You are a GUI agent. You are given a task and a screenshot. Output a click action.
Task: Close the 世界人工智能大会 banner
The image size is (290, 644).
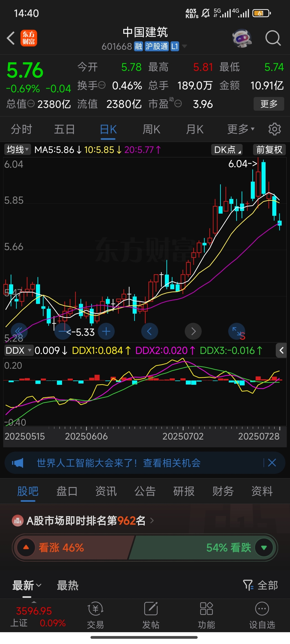click(x=272, y=463)
